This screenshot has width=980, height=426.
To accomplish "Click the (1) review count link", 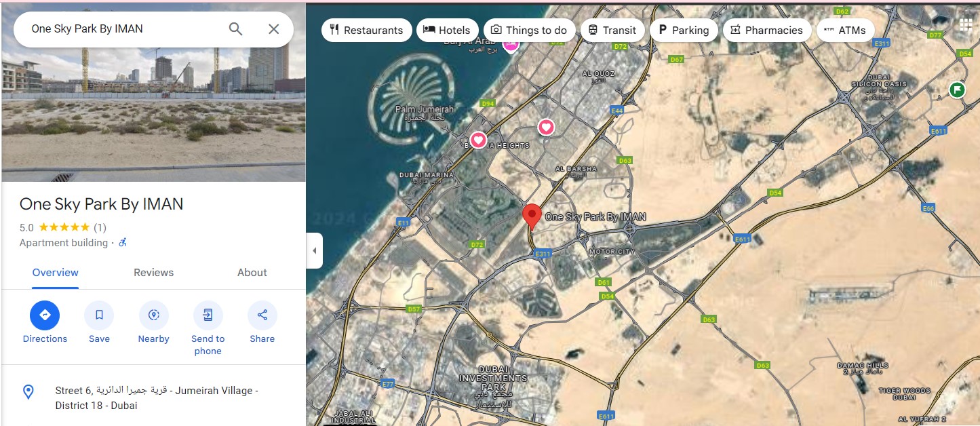I will pos(100,227).
